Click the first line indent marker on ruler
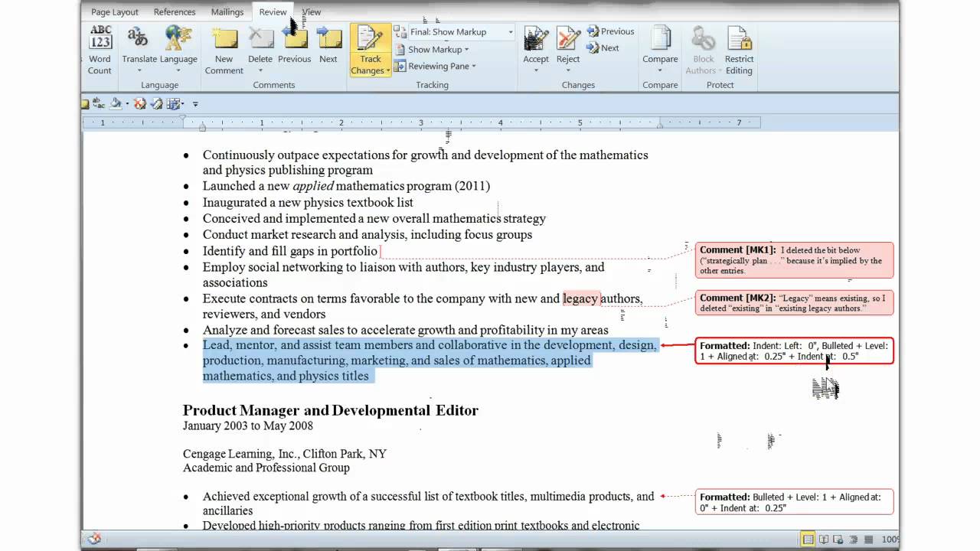The height and width of the screenshot is (551, 980). click(x=183, y=119)
